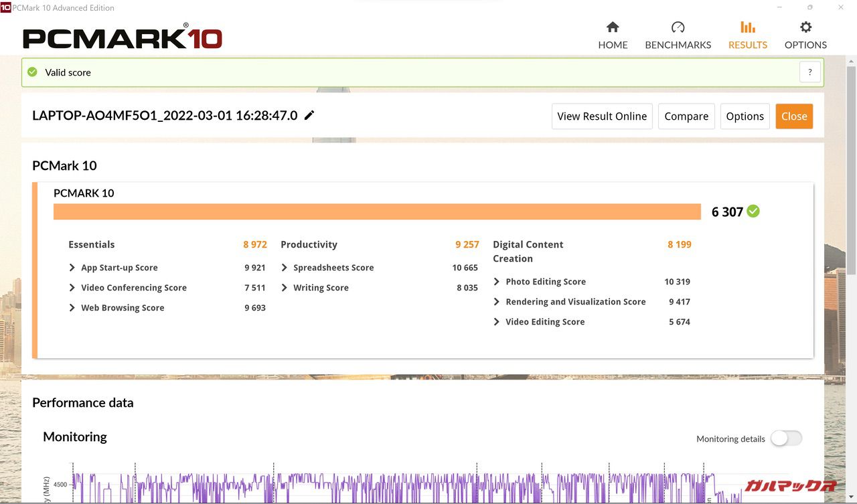Click the pencil icon to rename result

tap(309, 115)
